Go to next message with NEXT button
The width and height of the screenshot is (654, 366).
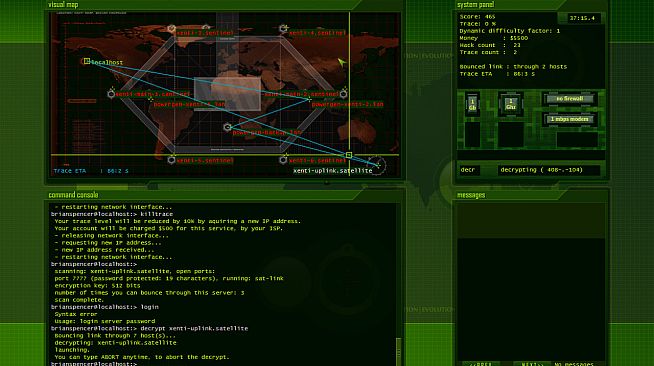coord(533,364)
